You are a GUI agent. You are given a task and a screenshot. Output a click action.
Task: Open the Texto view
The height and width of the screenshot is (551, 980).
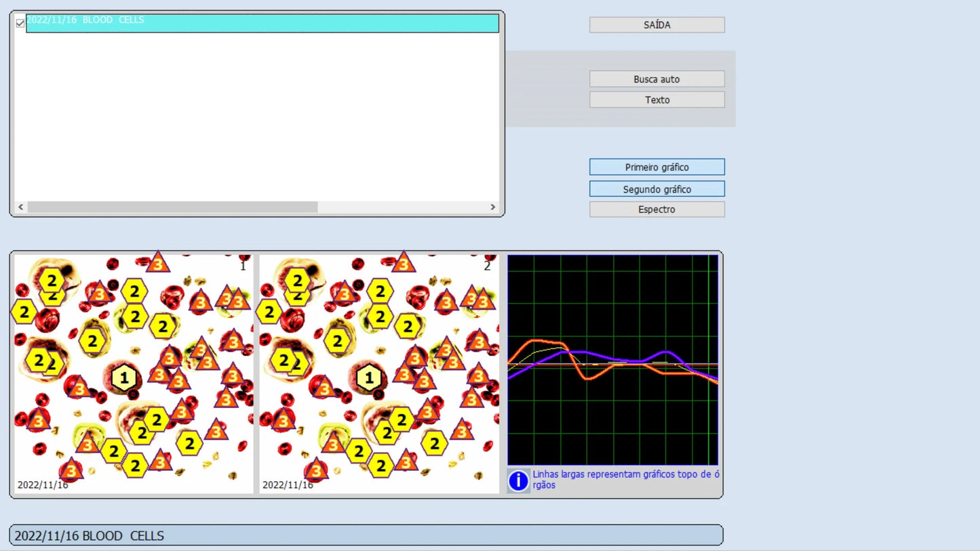656,100
